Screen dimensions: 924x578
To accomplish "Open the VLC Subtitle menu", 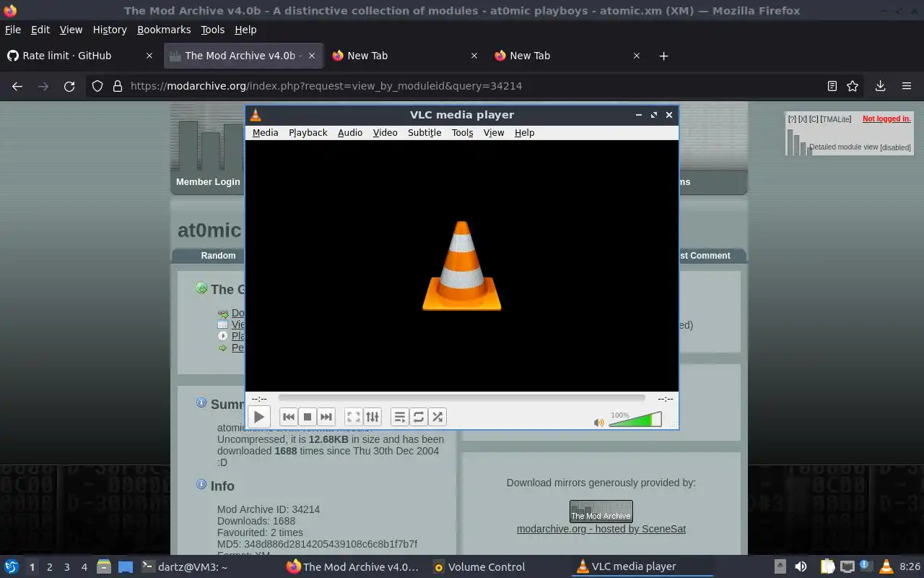I will click(424, 133).
